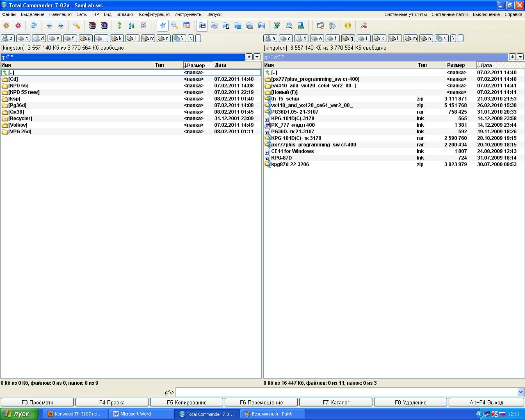This screenshot has width=525, height=420.
Task: Select the [Recycler] folder in left panel
Action: [130, 119]
